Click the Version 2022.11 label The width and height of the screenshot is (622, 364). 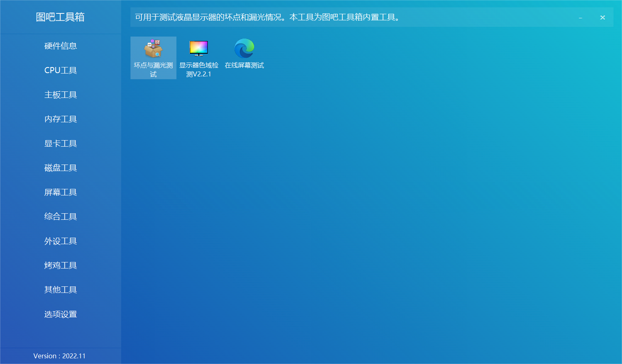tap(59, 356)
